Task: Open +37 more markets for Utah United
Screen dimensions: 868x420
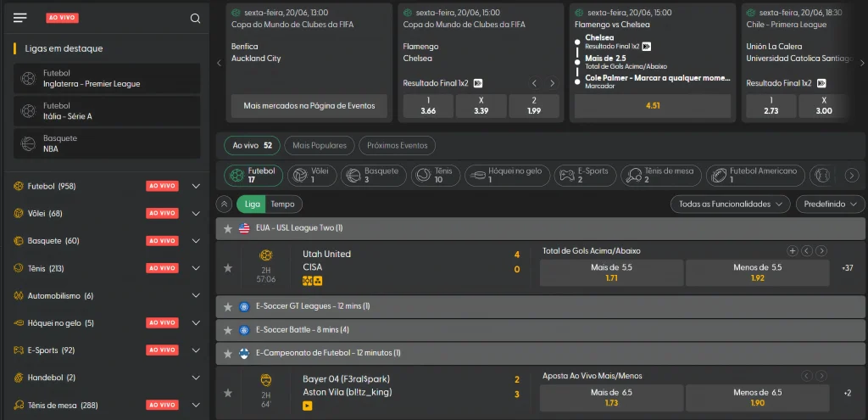Action: (x=847, y=268)
